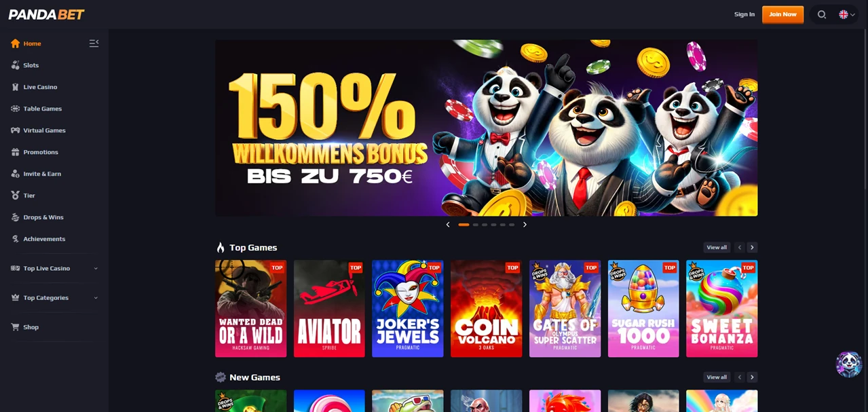Click the Virtual Games controller icon

[15, 130]
